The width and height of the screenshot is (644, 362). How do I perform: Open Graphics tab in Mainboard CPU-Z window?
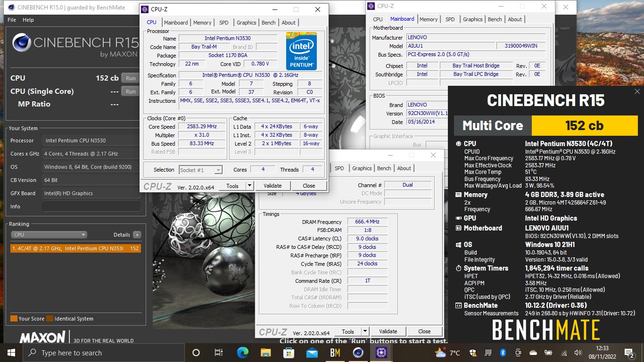tap(473, 19)
